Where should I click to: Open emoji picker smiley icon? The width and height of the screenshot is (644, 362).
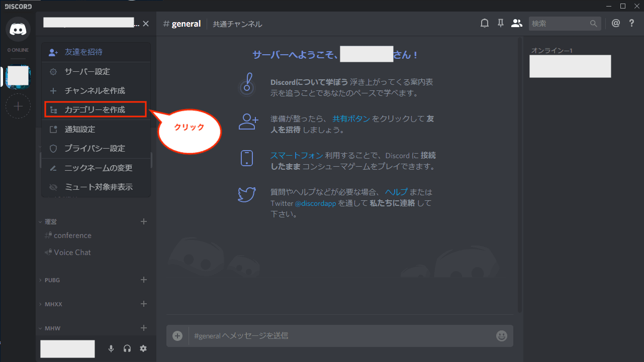pyautogui.click(x=501, y=336)
